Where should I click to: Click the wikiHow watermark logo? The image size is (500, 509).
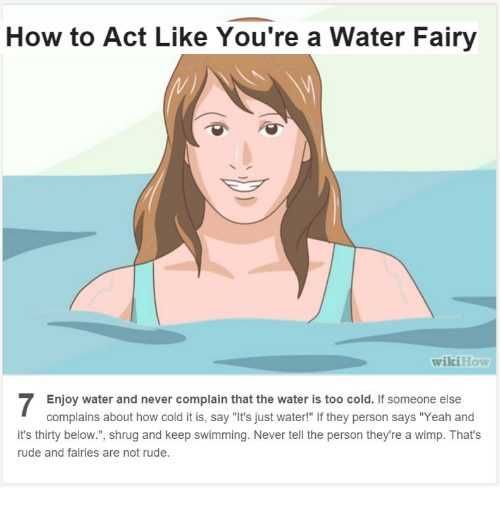(x=460, y=362)
